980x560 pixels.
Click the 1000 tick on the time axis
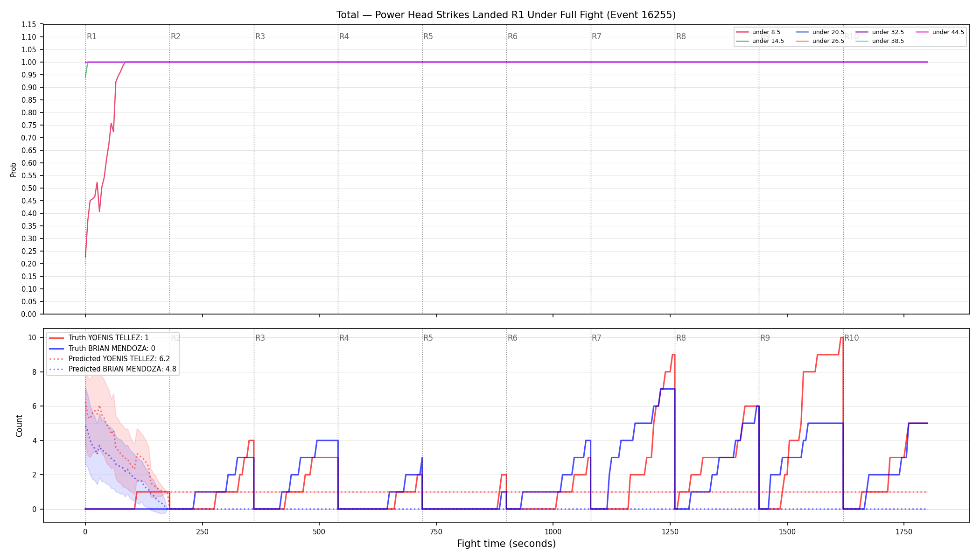pos(553,532)
